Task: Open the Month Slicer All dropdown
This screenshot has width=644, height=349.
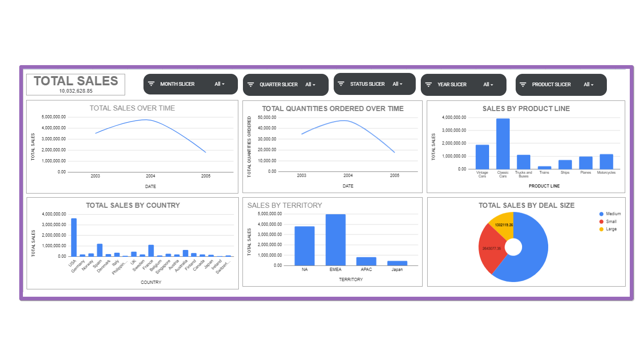Action: (220, 83)
